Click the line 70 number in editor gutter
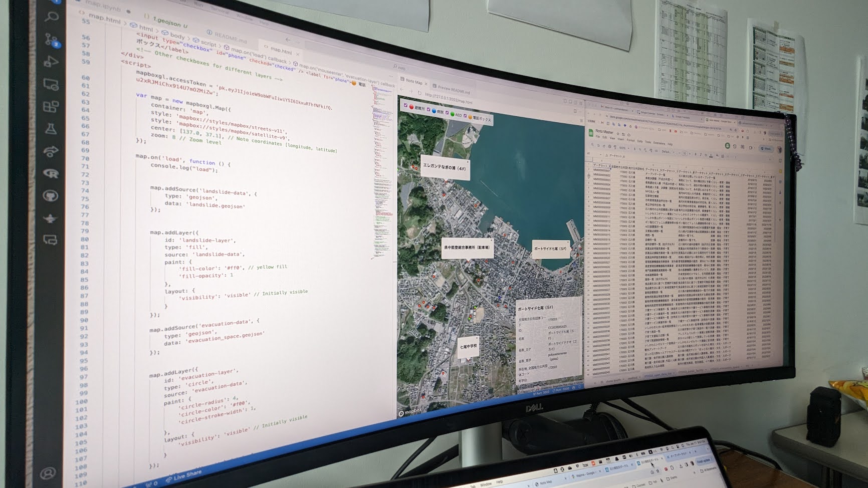Image resolution: width=868 pixels, height=488 pixels. pos(85,158)
